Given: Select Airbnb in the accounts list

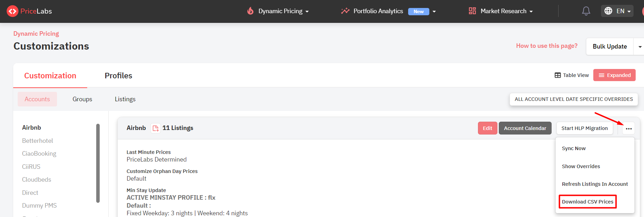Looking at the screenshot, I should tap(32, 128).
